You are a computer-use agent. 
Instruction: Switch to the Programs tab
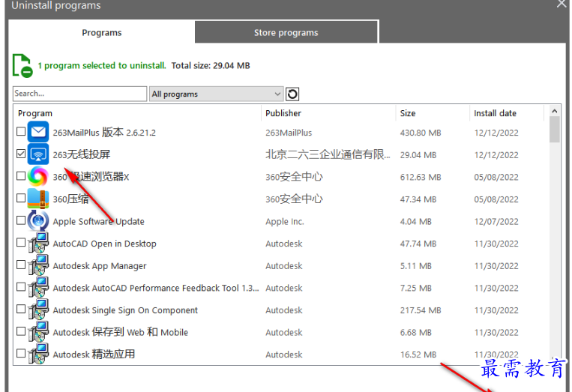pos(102,33)
